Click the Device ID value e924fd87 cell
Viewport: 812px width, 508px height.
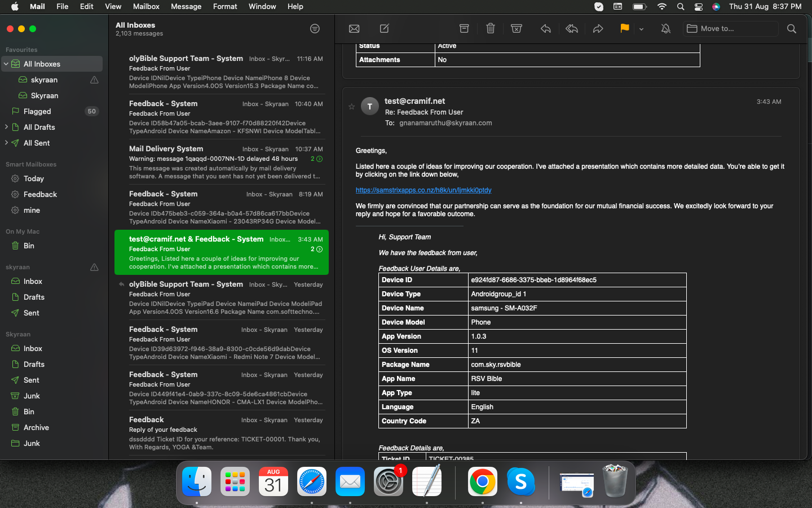coord(577,280)
